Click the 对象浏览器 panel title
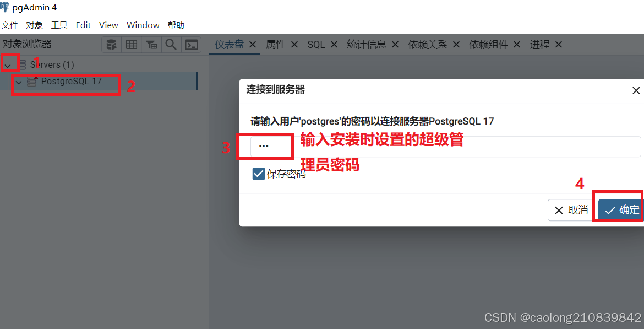Screen dimensions: 644x329 27,45
